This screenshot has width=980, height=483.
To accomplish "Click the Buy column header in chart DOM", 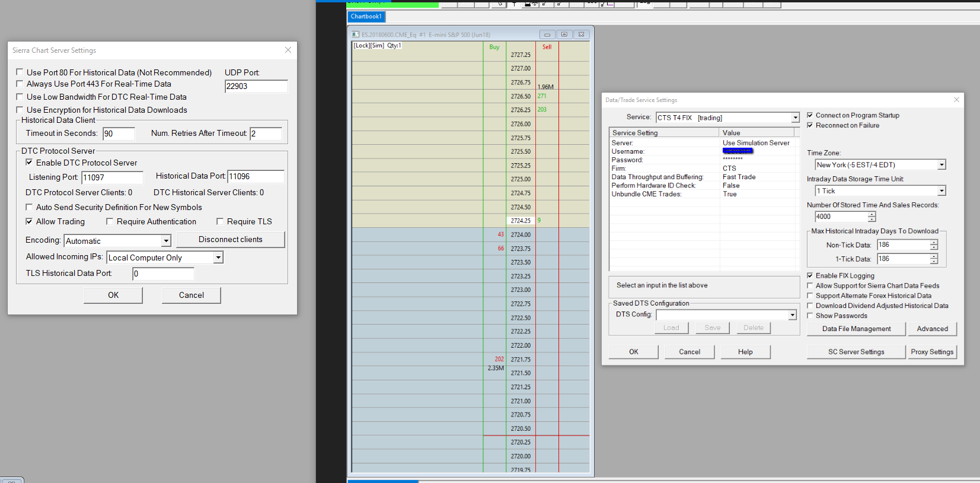I will coord(494,47).
